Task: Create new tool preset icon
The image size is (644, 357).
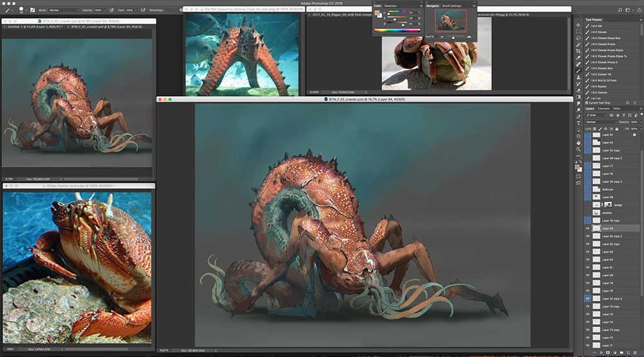Action: [x=627, y=102]
